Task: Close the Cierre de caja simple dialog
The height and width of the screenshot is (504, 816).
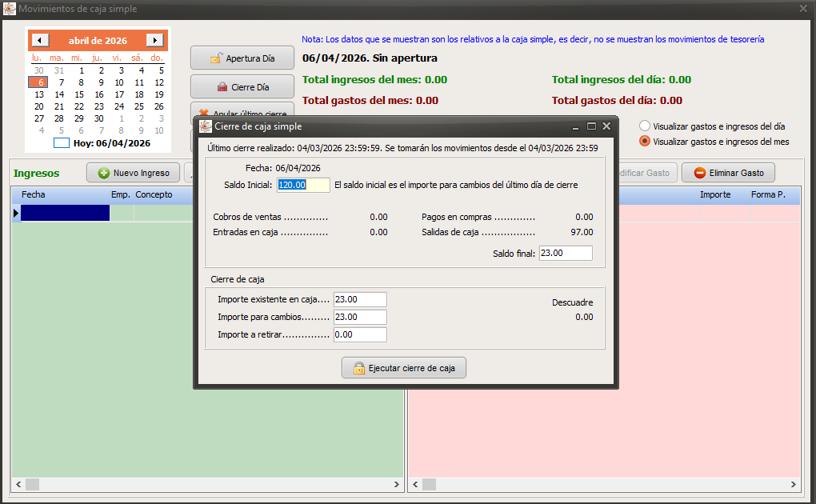Action: click(x=606, y=126)
